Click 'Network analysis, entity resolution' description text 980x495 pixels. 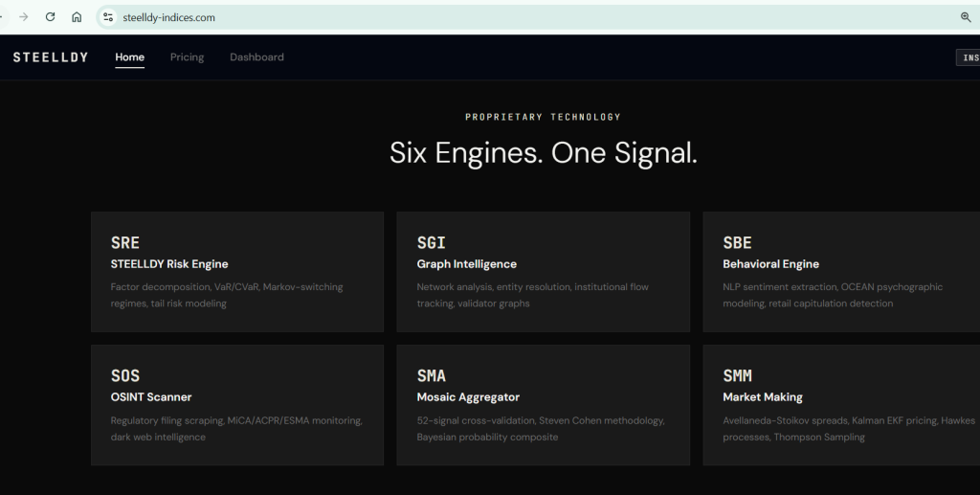point(532,295)
